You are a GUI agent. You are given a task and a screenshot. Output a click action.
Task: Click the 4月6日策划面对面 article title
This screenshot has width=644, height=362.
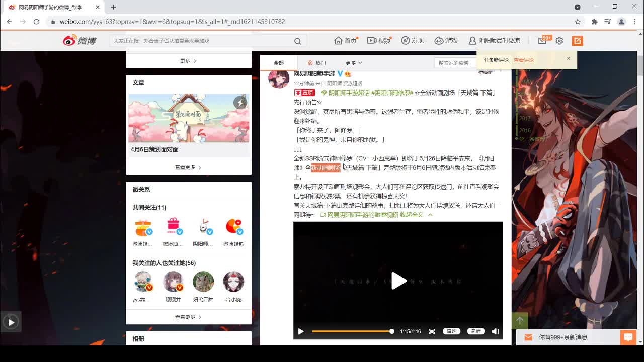tap(154, 150)
